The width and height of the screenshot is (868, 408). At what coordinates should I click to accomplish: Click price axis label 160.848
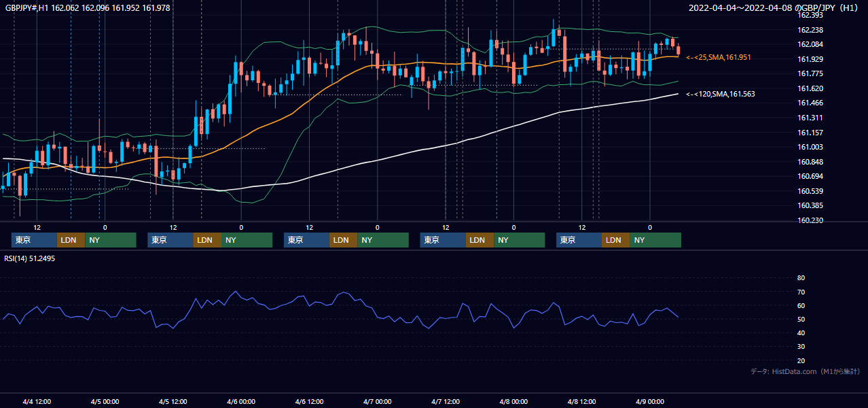click(810, 162)
